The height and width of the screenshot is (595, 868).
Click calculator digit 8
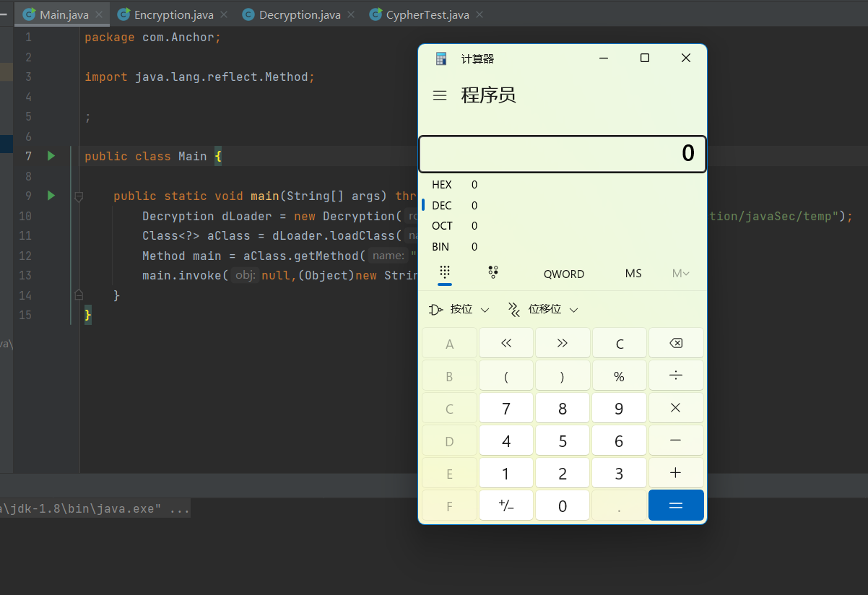pos(563,408)
